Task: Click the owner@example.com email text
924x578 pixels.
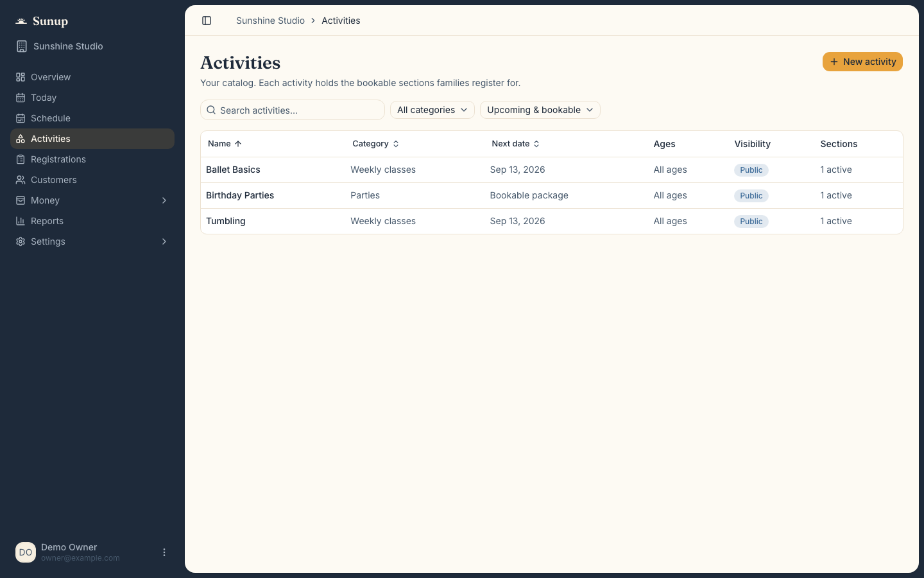Action: click(x=80, y=558)
